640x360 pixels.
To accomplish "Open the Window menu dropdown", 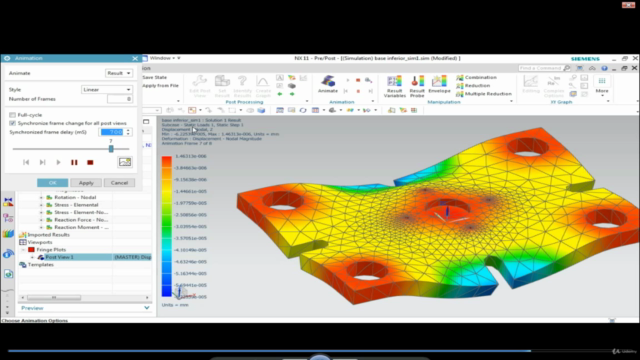I will (x=165, y=58).
